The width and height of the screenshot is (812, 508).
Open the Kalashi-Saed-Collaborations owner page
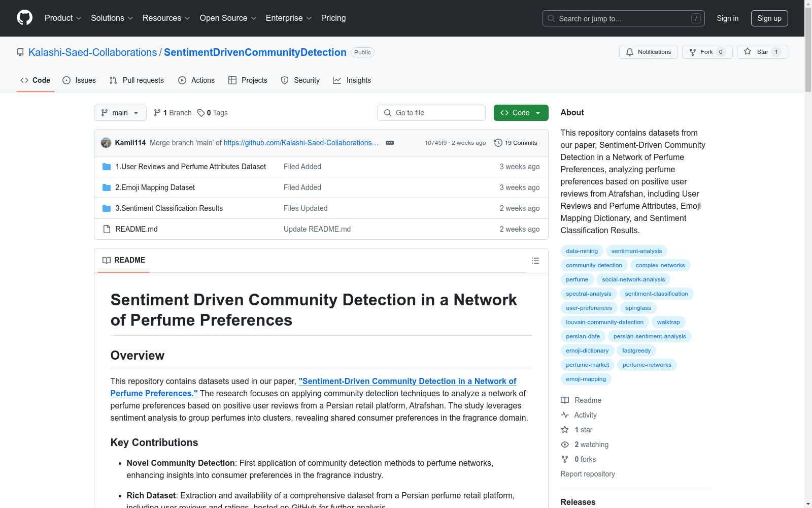click(x=93, y=52)
